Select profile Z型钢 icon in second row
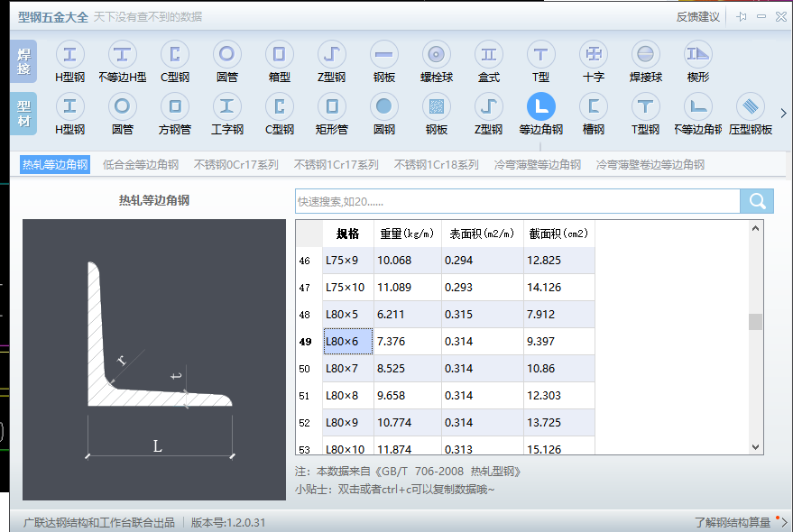This screenshot has height=532, width=793. click(489, 106)
